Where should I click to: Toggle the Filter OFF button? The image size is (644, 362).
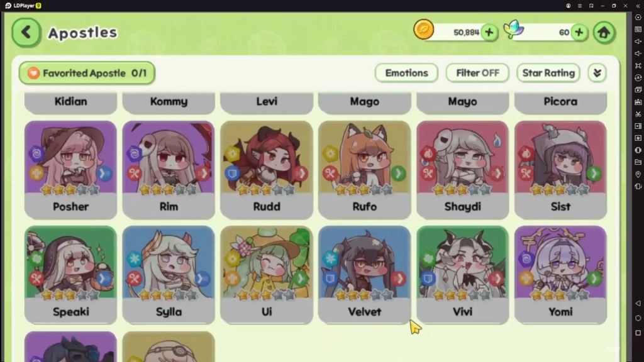477,73
